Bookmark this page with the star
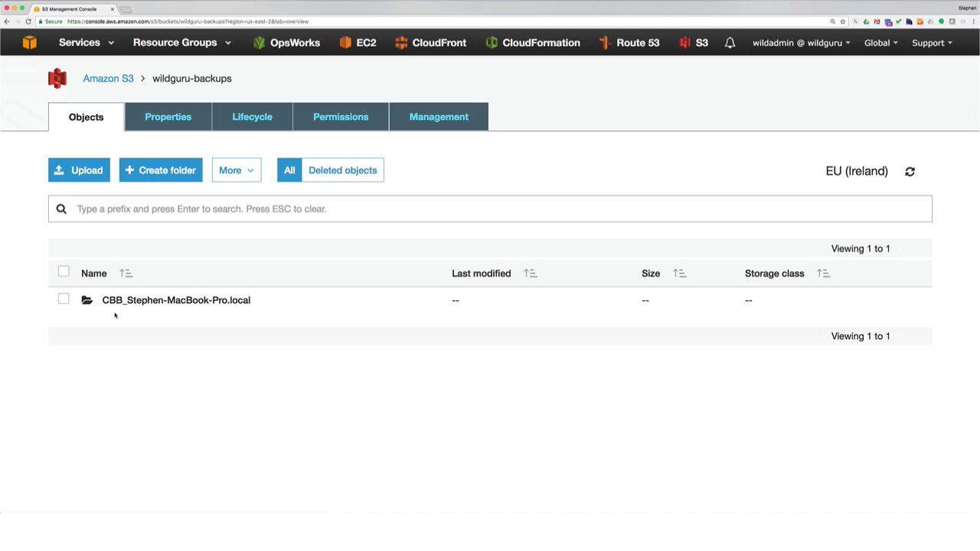 point(843,21)
